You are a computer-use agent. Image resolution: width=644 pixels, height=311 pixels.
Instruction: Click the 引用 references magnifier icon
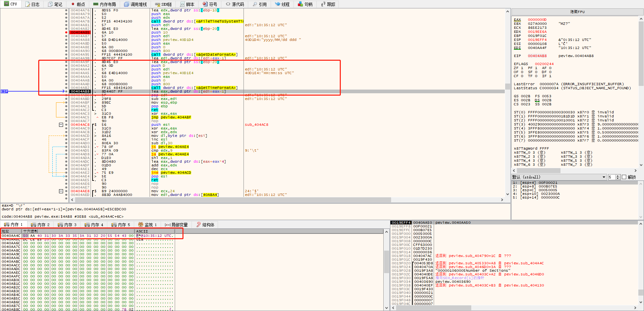[x=255, y=4]
